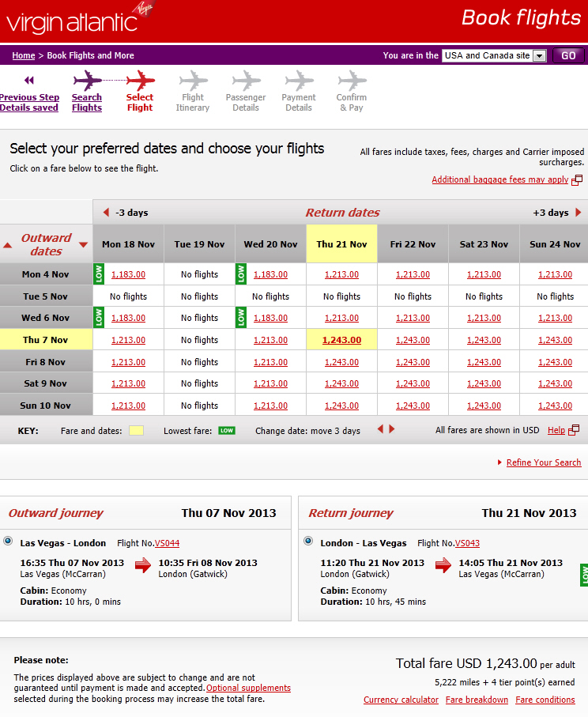Click the GO button
588x717 pixels.
568,55
